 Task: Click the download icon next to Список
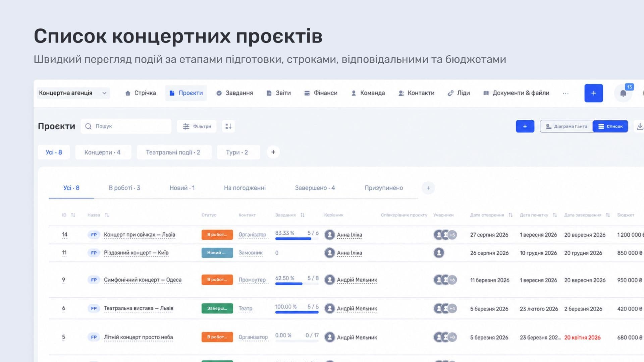click(x=640, y=126)
